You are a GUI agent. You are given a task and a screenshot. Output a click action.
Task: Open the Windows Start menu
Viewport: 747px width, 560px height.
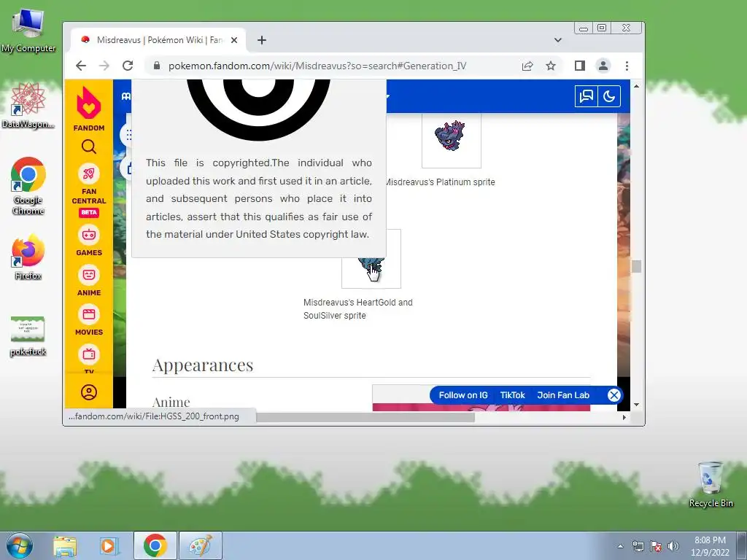19,545
